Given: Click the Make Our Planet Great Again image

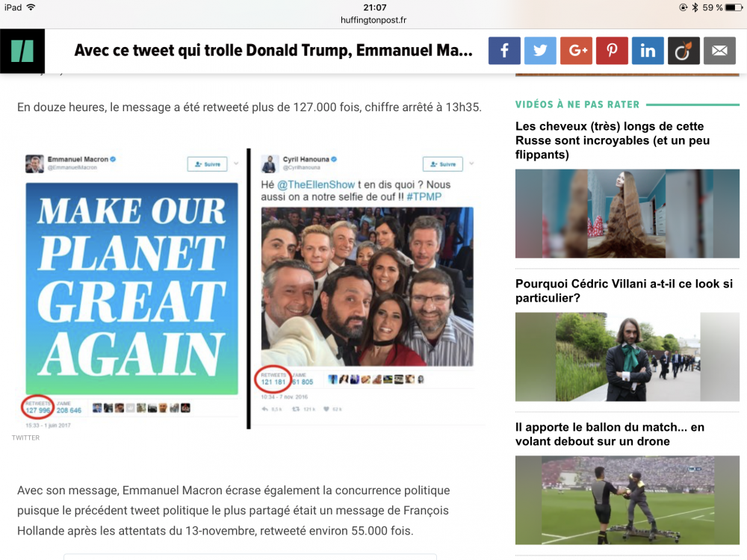Looking at the screenshot, I should (x=131, y=288).
